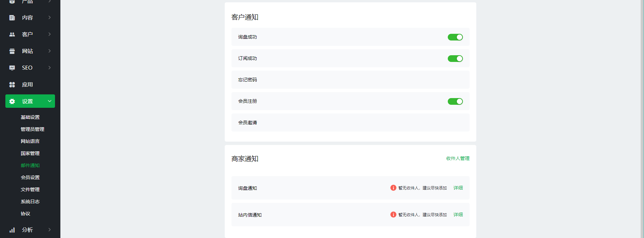This screenshot has width=644, height=238.
Task: Toggle off the 会员注册 switch
Action: (455, 101)
